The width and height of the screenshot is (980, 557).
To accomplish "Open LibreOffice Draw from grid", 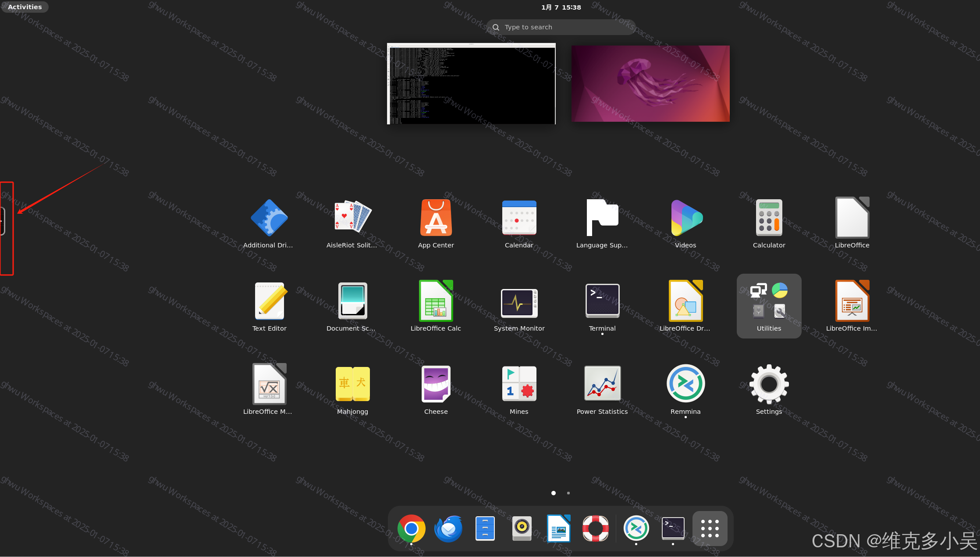I will [x=685, y=302].
